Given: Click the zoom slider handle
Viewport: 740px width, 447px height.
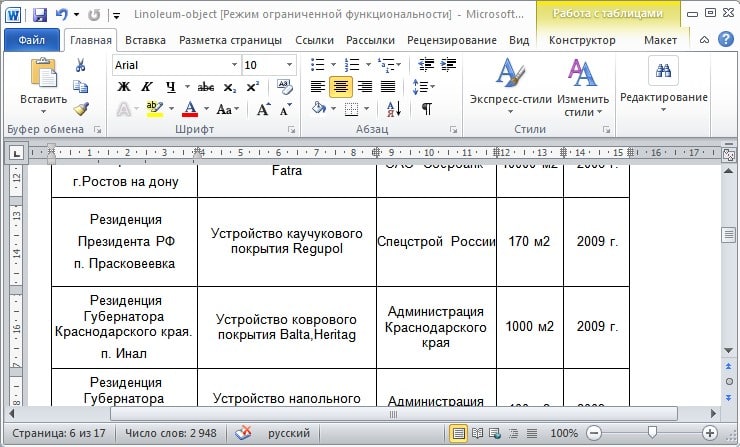Looking at the screenshot, I should point(652,432).
